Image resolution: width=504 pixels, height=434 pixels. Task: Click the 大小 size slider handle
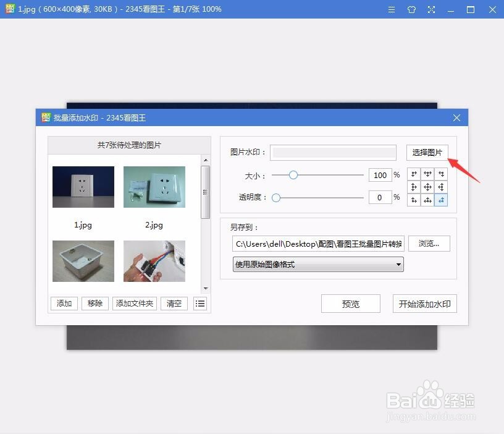pos(293,175)
